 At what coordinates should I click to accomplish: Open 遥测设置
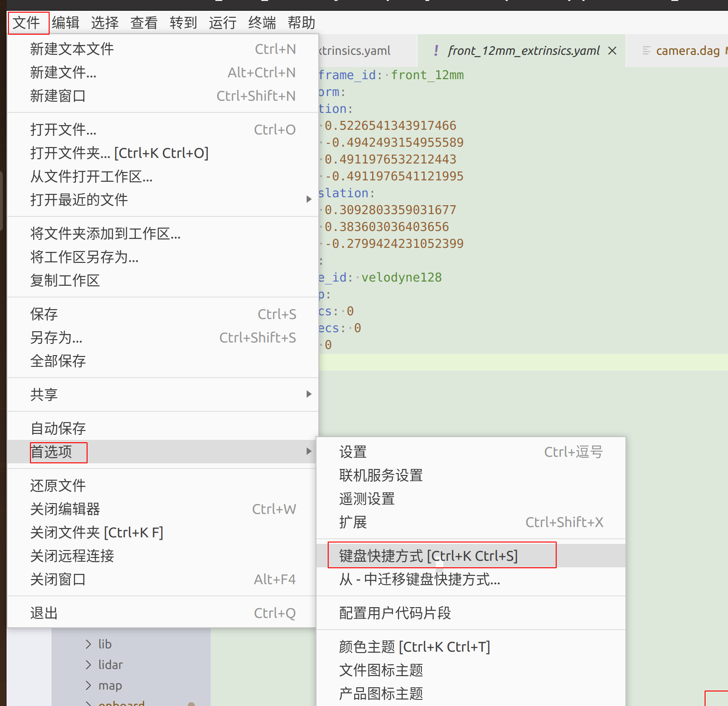pyautogui.click(x=471, y=498)
